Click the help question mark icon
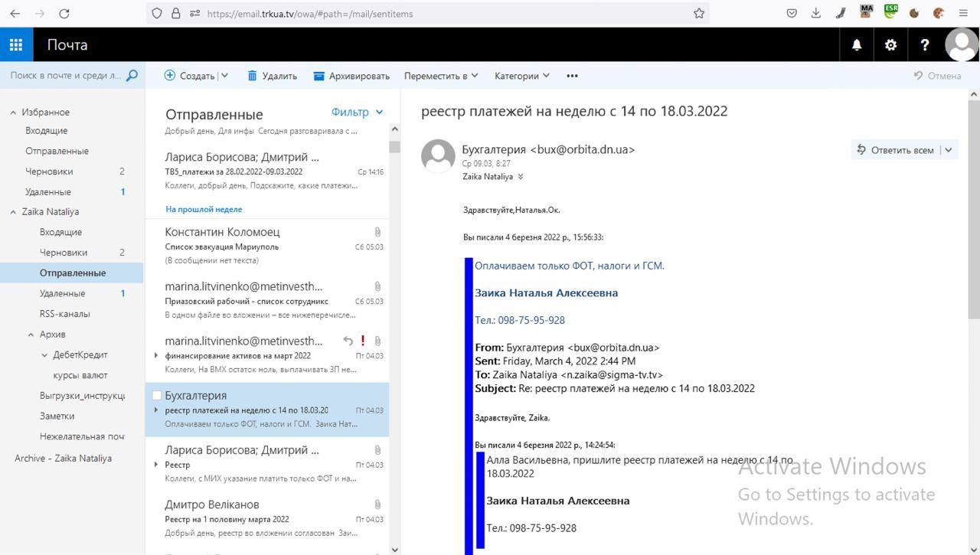 pyautogui.click(x=924, y=44)
